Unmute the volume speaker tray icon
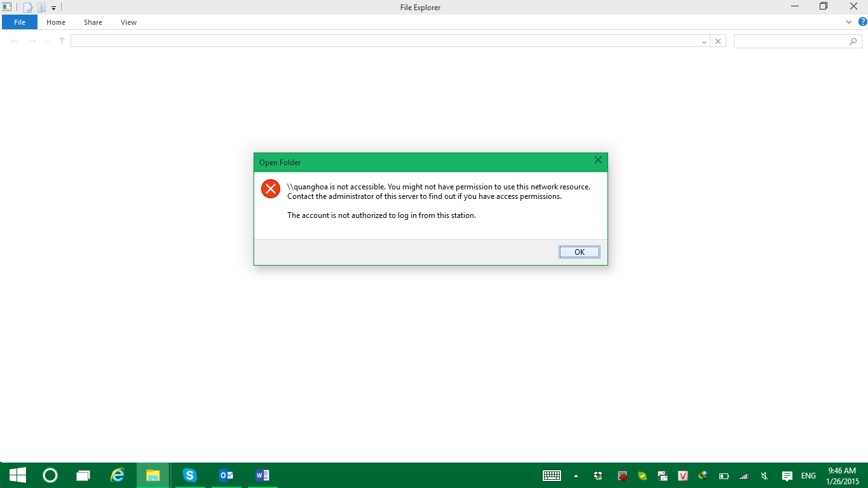This screenshot has height=488, width=868. [764, 476]
